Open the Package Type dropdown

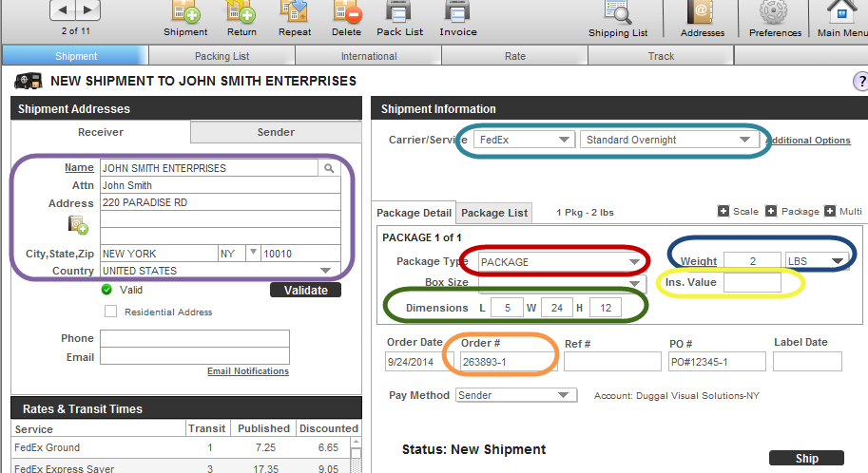[561, 262]
